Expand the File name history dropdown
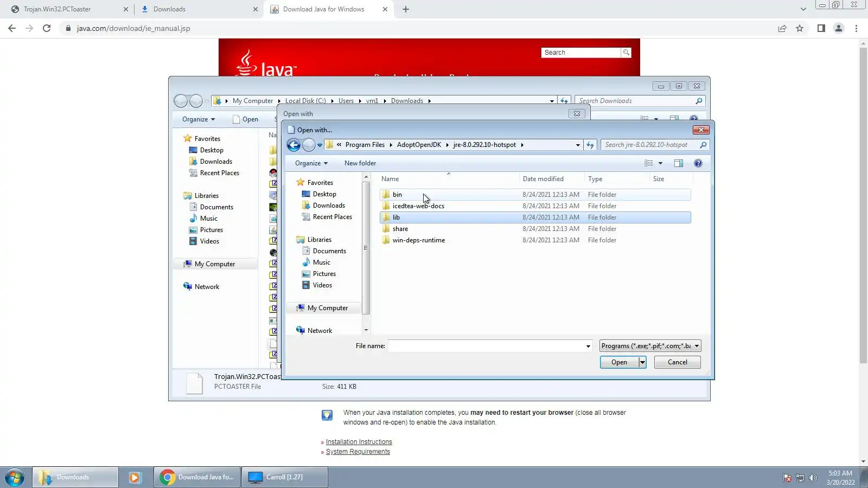Viewport: 868px width, 488px height. pyautogui.click(x=588, y=346)
